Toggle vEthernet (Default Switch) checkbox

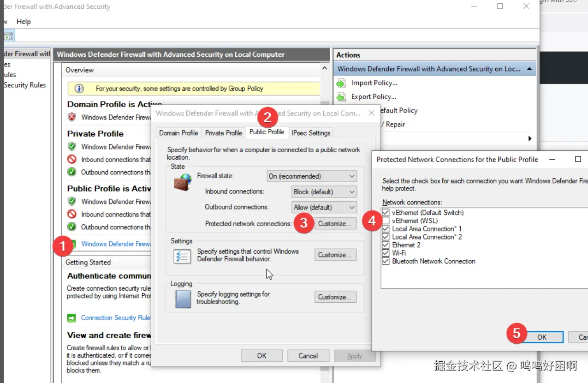tap(386, 213)
